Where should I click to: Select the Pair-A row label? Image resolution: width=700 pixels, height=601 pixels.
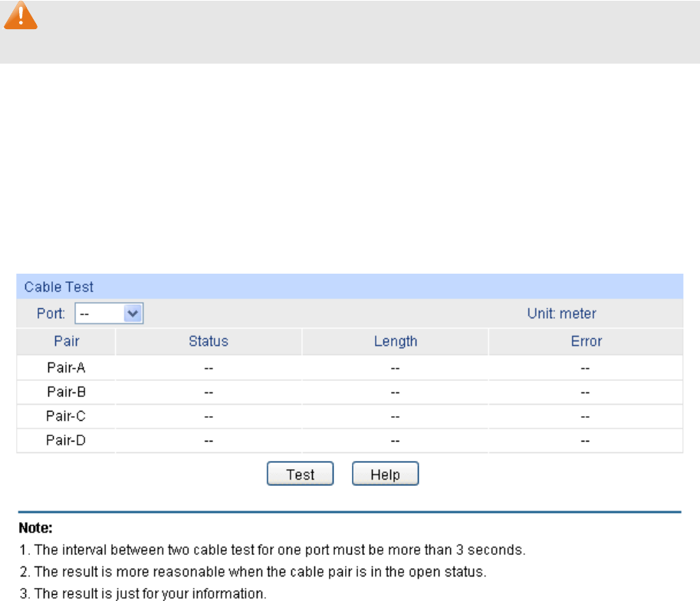[66, 368]
